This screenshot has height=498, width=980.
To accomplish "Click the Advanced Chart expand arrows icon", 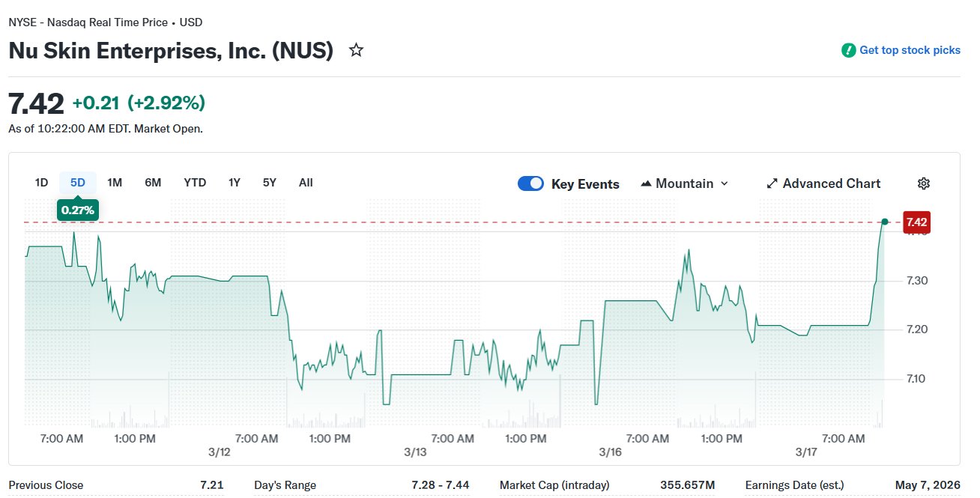I will 772,183.
